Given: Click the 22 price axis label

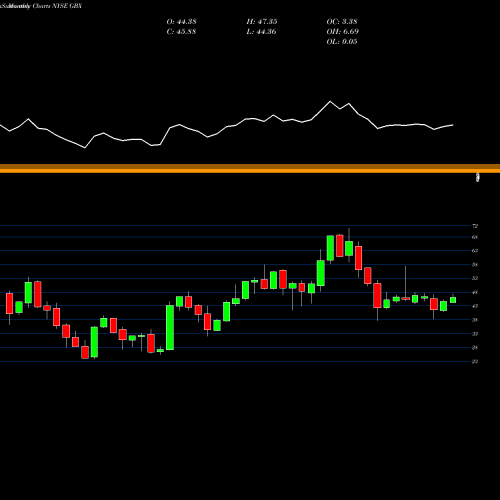Looking at the screenshot, I should point(475,361).
